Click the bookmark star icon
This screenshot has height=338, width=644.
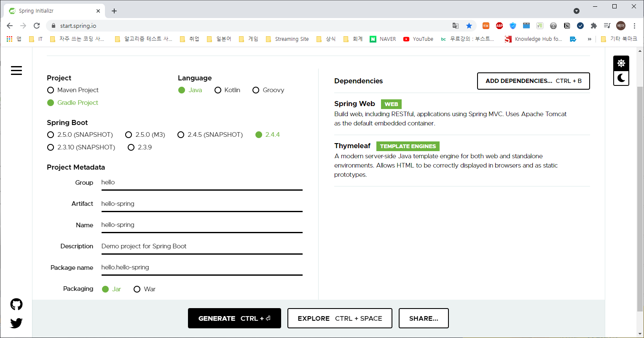[469, 26]
